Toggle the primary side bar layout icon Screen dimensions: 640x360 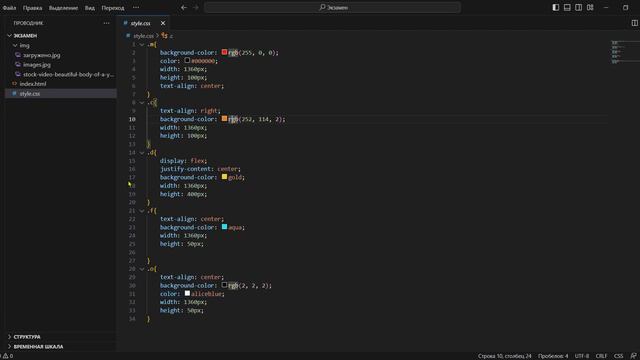click(x=556, y=7)
